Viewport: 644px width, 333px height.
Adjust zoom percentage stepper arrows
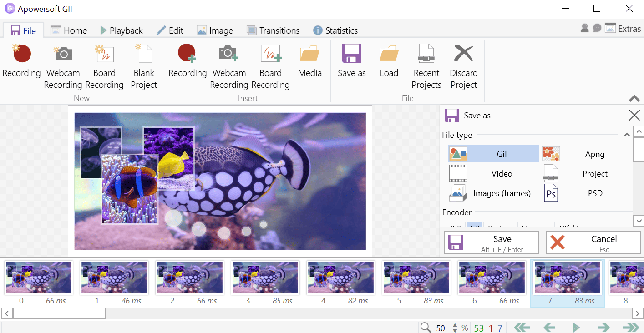pos(455,328)
